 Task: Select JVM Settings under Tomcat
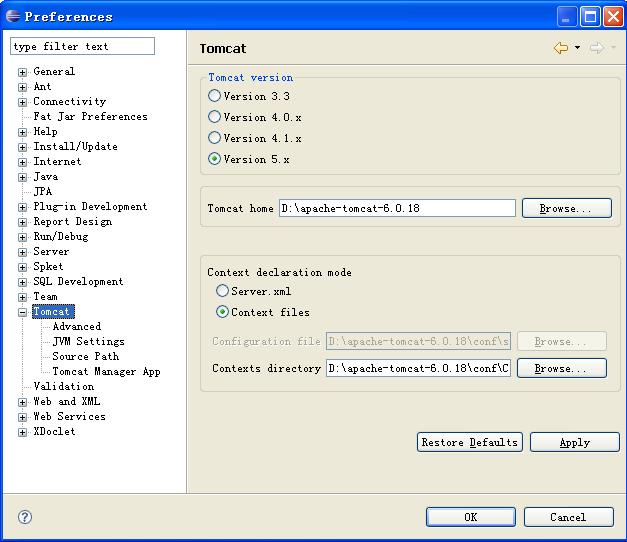[88, 341]
